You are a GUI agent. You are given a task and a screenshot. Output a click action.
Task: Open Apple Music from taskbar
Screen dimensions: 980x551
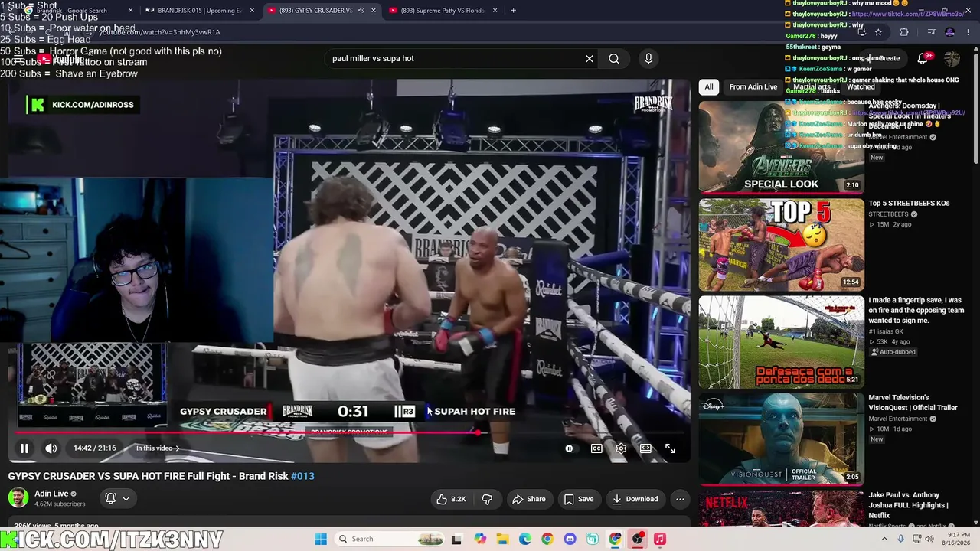tap(660, 539)
